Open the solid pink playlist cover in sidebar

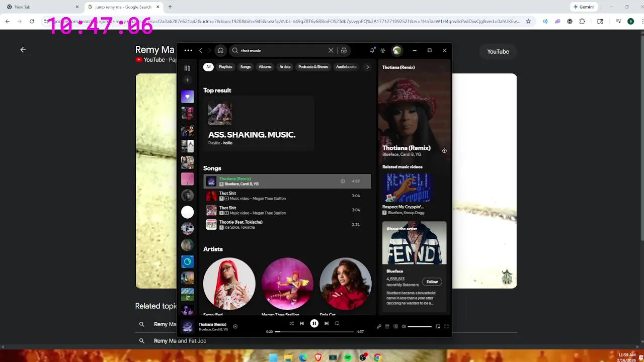coord(187,179)
